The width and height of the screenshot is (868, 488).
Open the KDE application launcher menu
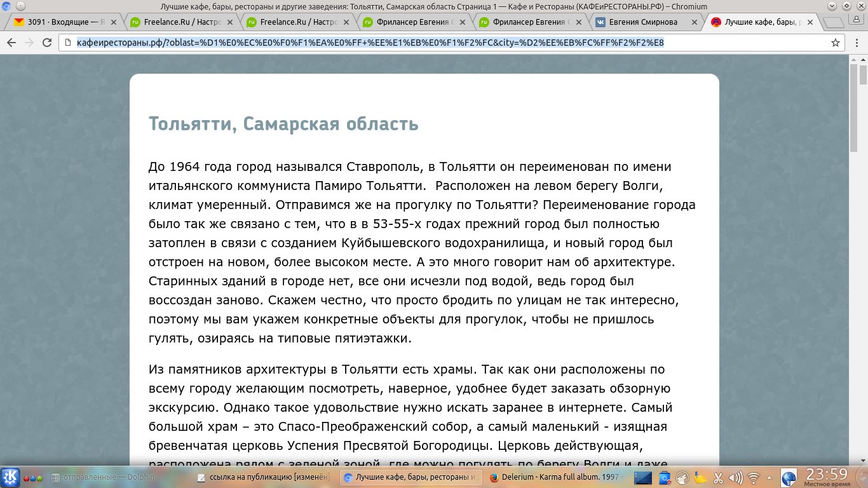(10, 477)
